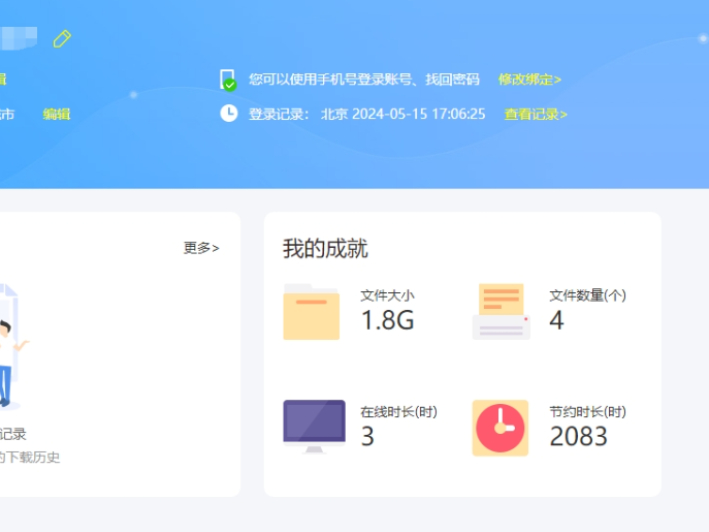
Task: Click the 编辑 link next to the city
Action: 57,114
